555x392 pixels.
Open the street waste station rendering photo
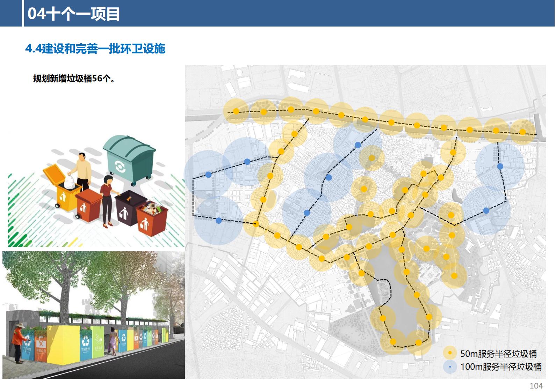click(x=94, y=315)
